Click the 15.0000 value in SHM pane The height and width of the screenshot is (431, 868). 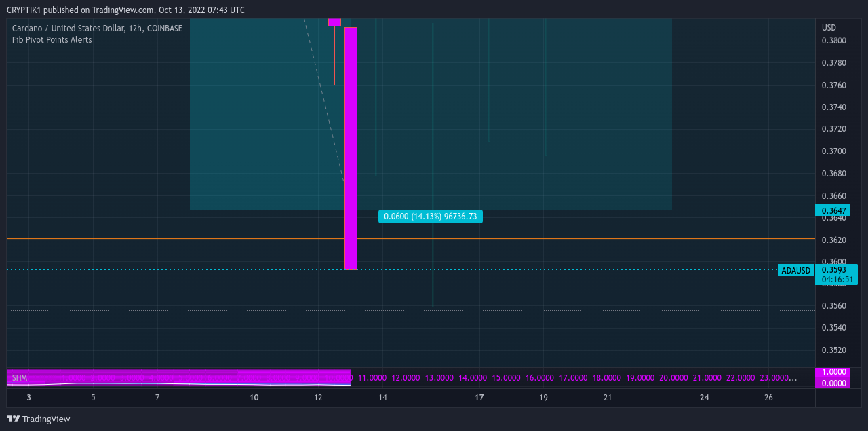tap(506, 378)
